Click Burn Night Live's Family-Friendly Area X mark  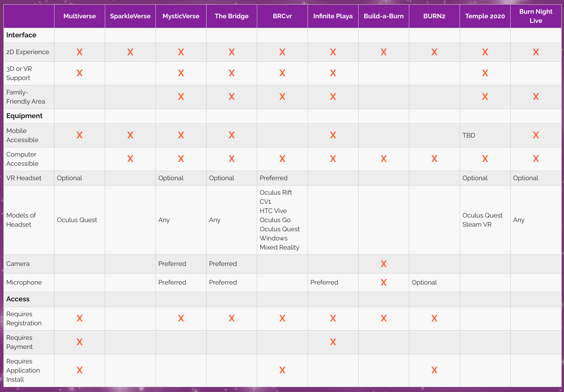(536, 97)
